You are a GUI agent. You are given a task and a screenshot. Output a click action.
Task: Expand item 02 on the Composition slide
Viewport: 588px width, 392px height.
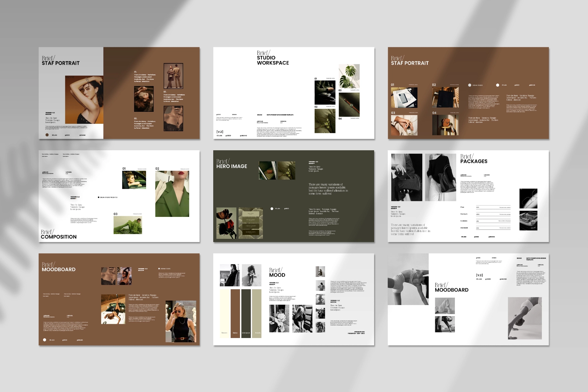click(x=158, y=168)
